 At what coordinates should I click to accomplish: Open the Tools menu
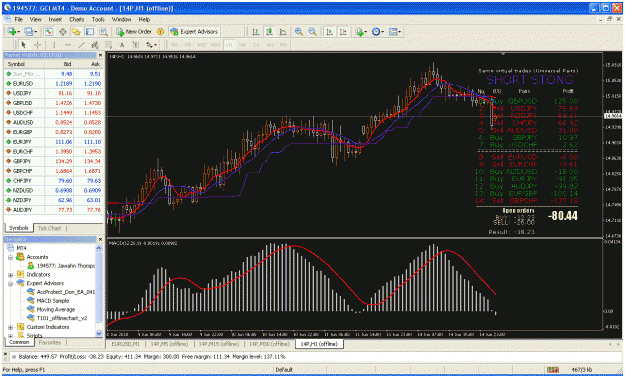(98, 19)
